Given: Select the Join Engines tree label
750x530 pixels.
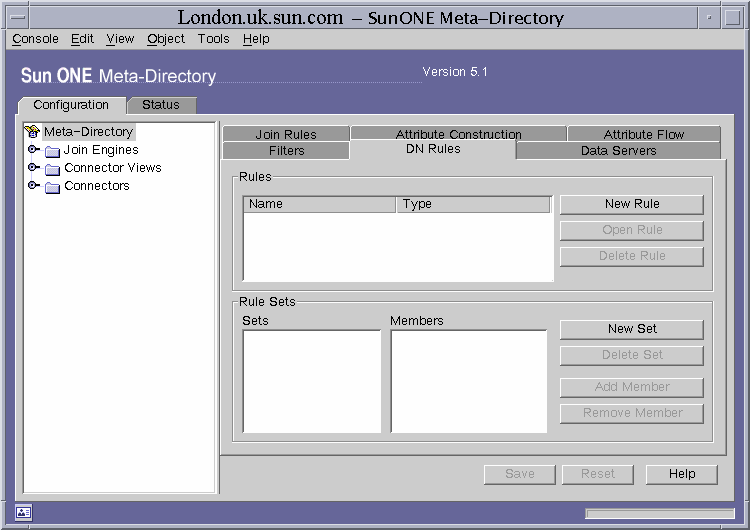Looking at the screenshot, I should click(101, 150).
